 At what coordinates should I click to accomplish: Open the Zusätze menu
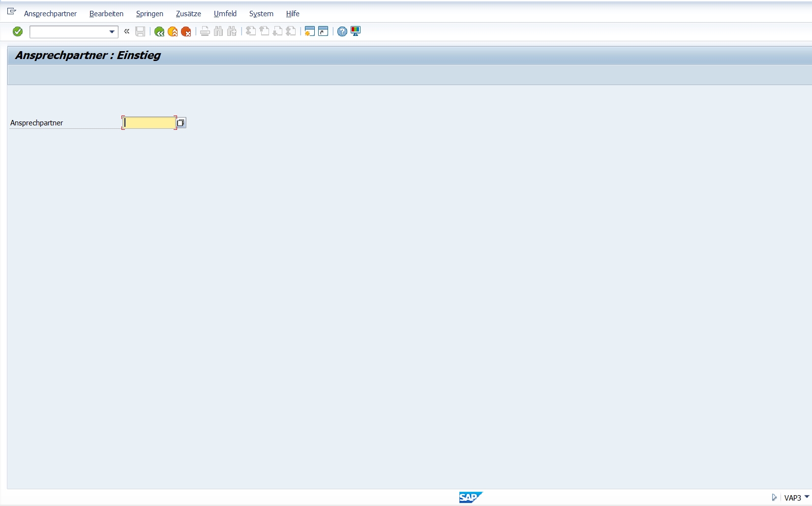pos(188,14)
